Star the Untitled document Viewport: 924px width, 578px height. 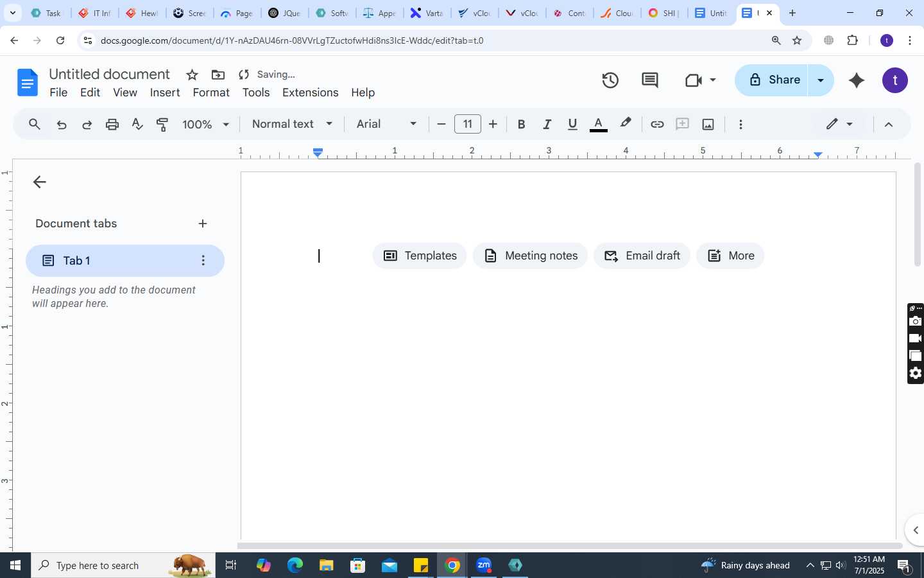[x=192, y=74]
